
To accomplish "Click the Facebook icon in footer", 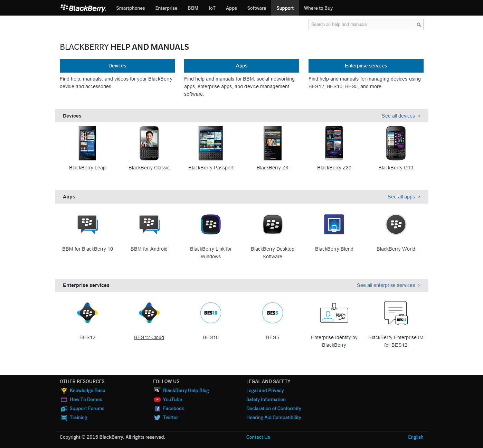I will pos(157,409).
